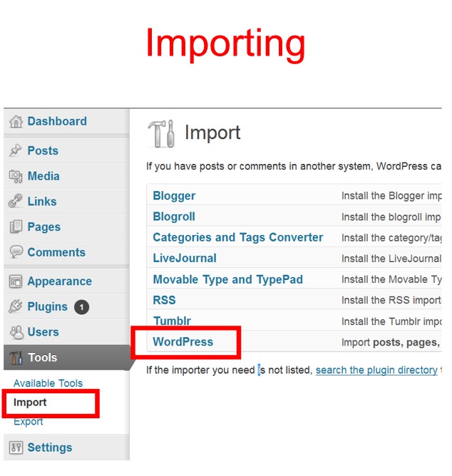Choose the LiveJournal importer
Screen dimensions: 452x476
click(185, 259)
